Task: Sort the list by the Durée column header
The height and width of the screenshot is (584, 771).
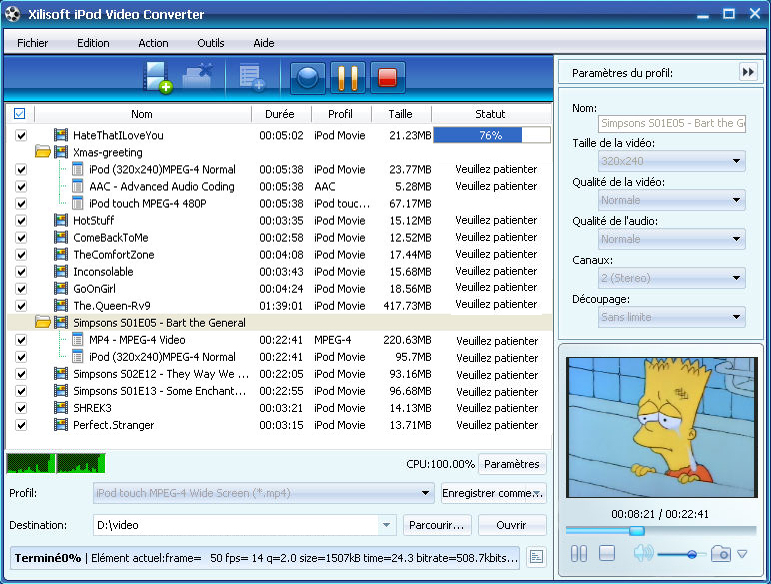Action: [280, 114]
